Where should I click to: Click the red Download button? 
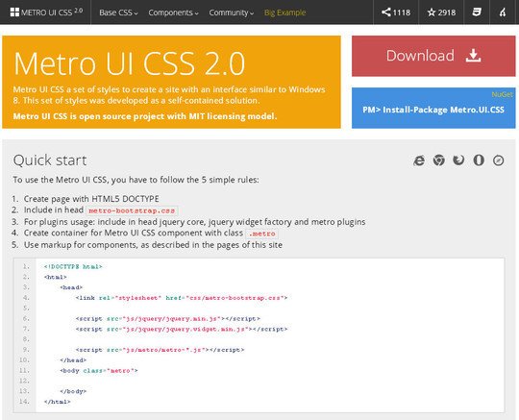pyautogui.click(x=433, y=56)
